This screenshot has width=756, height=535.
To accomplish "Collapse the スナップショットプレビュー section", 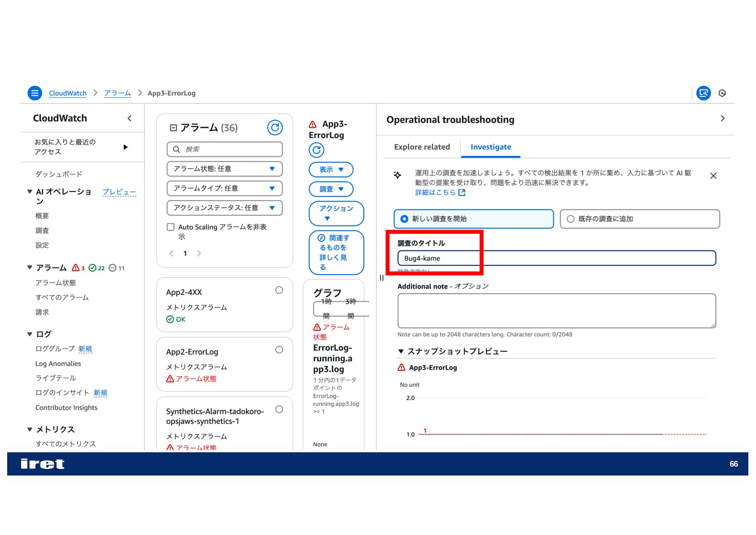I will click(x=401, y=351).
